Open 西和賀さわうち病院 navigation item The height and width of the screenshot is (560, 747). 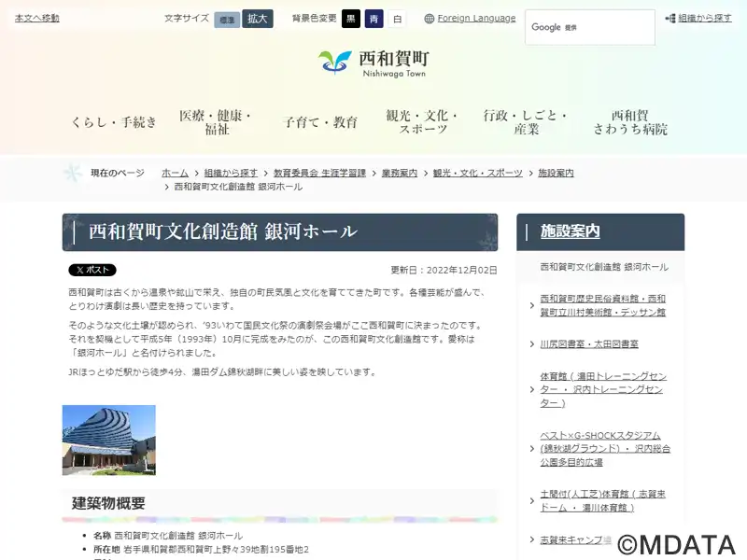click(630, 122)
